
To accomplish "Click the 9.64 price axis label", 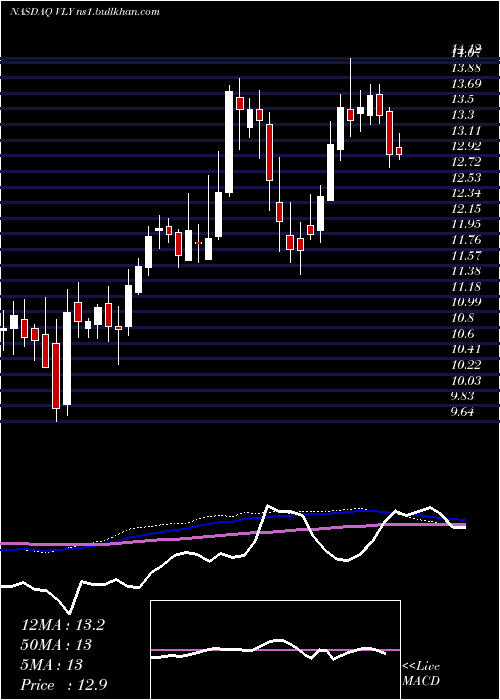I will pos(463,412).
